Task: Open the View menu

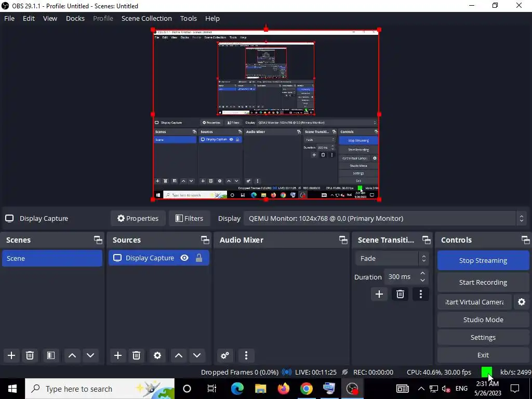Action: tap(50, 18)
